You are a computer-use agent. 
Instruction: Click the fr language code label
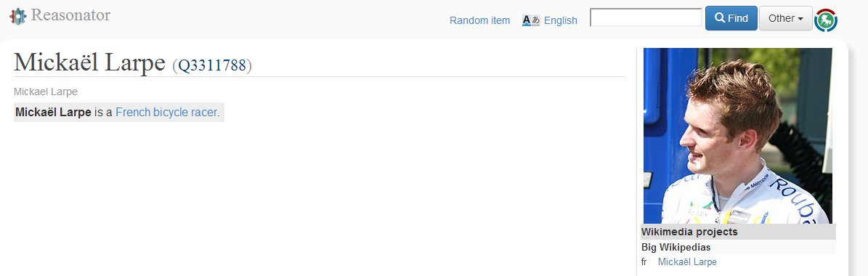click(644, 261)
